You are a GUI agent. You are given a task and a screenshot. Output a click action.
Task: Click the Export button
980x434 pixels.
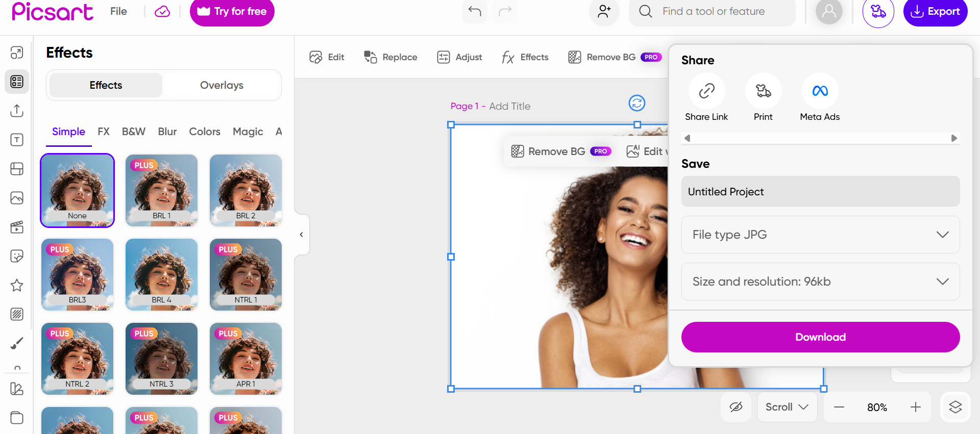point(936,11)
